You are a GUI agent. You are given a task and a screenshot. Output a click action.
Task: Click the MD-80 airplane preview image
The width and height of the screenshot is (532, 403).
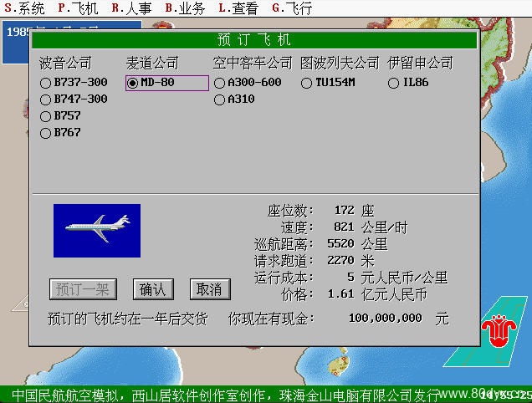point(97,231)
